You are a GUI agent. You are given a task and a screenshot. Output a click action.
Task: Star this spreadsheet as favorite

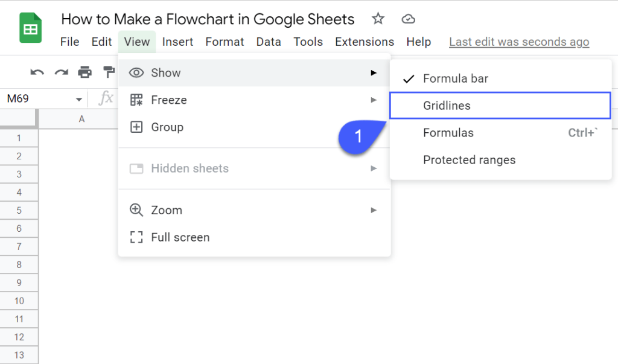click(x=378, y=19)
